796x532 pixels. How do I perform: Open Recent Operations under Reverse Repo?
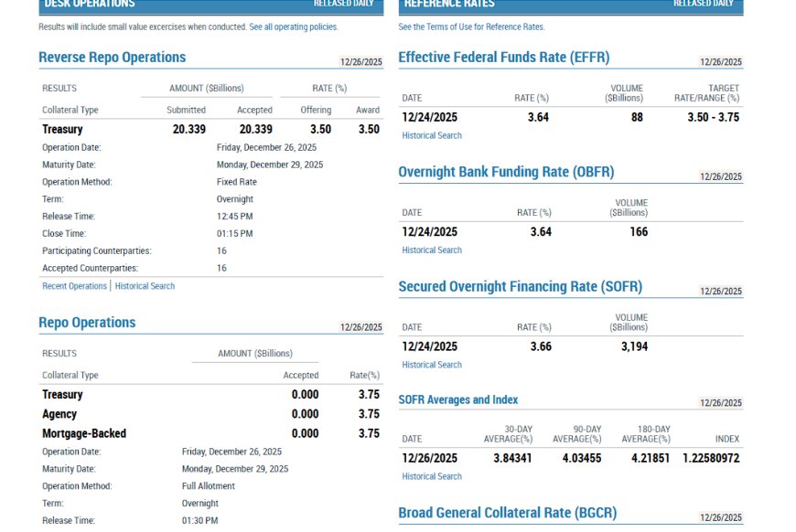[74, 286]
